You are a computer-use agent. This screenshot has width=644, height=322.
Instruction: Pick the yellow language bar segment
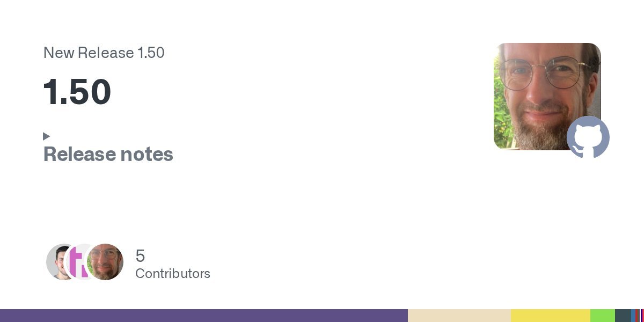(x=550, y=316)
